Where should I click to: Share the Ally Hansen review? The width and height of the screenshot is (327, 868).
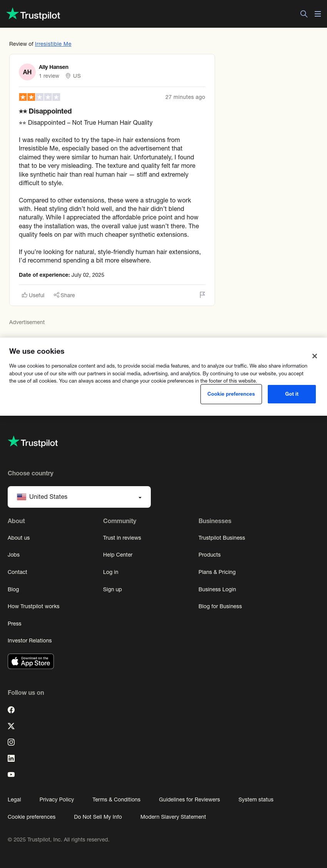point(64,295)
